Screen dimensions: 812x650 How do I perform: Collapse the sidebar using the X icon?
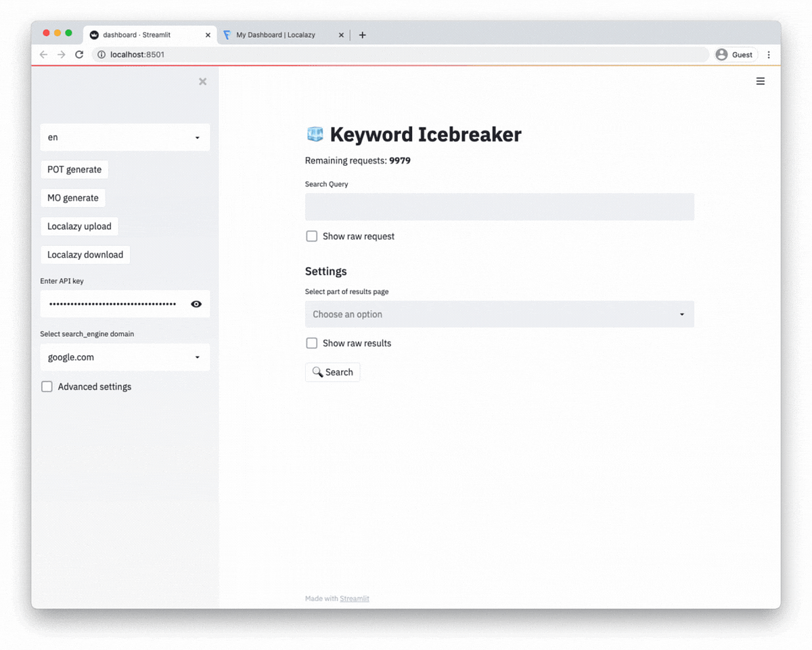[x=202, y=81]
